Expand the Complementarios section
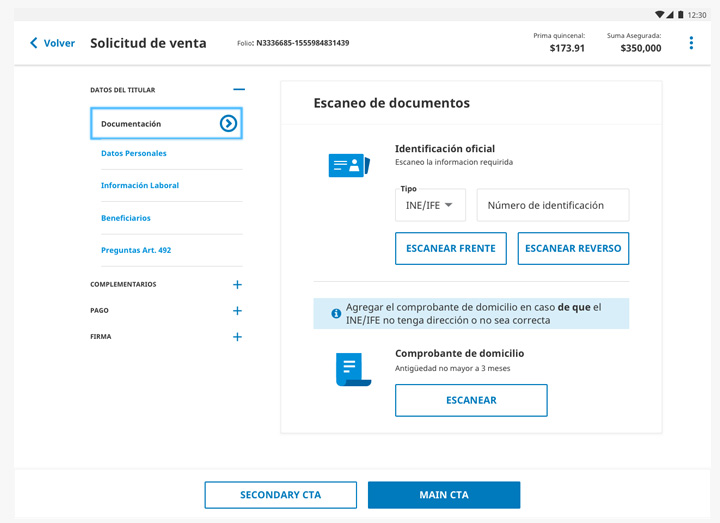Screen dimensions: 720x523 (237, 285)
